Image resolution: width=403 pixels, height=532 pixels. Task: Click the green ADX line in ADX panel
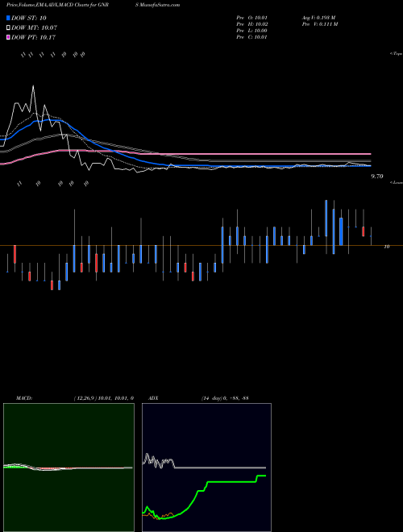[231, 481]
